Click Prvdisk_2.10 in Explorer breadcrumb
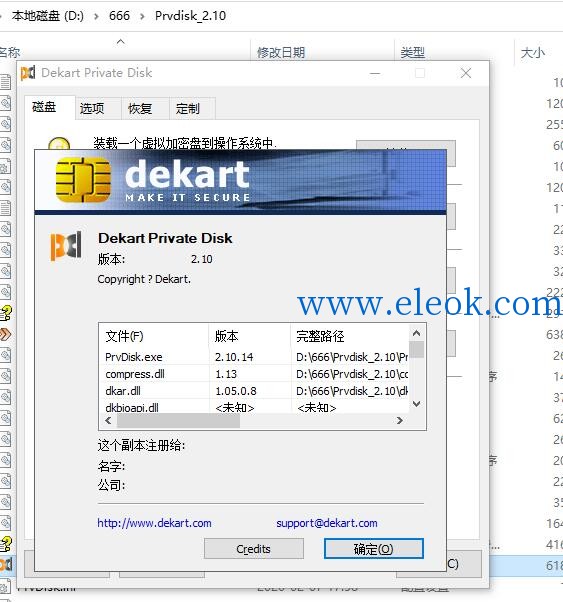Screen dimensions: 563x602 (x=190, y=16)
